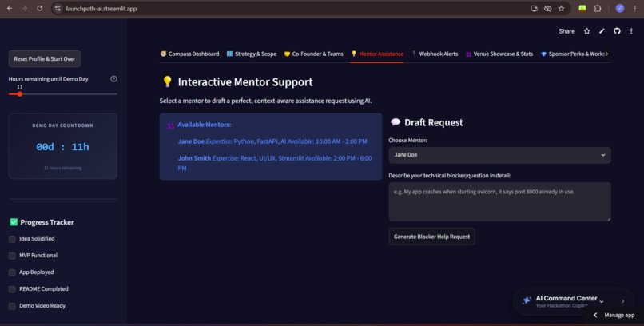Click the pencil edit icon in app header
Viewport: 644px width, 326px height.
click(x=602, y=31)
